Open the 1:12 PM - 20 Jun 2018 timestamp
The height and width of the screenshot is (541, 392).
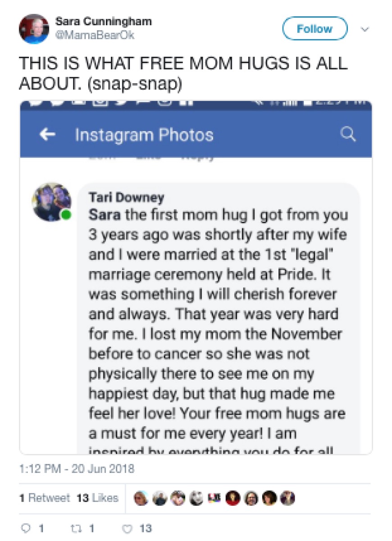(77, 469)
